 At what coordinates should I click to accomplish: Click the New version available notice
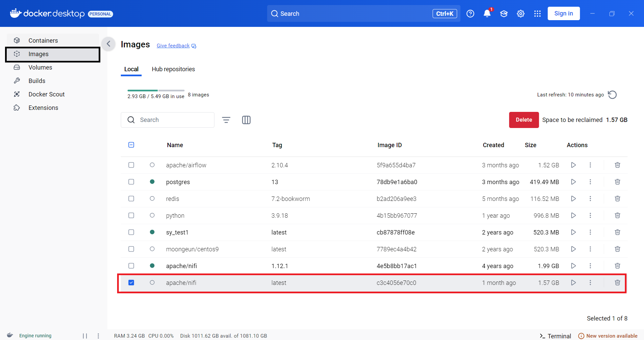coord(608,336)
